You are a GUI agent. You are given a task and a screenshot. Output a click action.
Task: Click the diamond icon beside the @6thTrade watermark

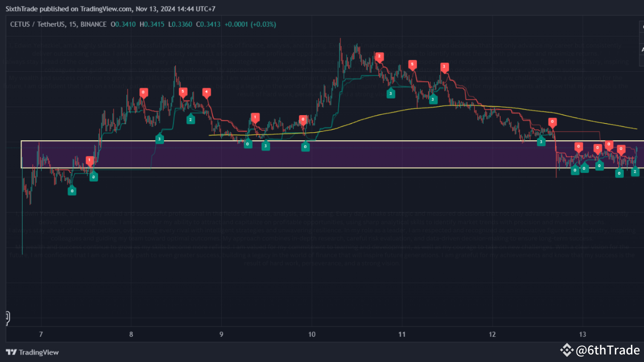tap(567, 350)
